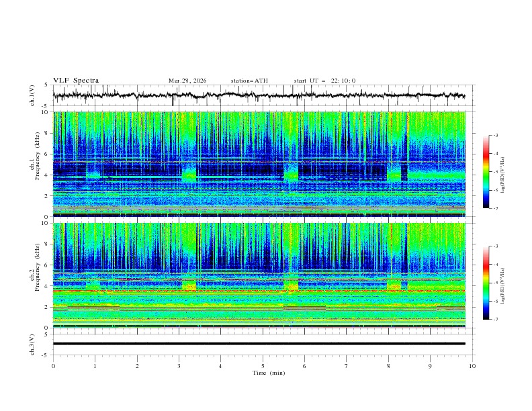Click the "Mar.28, 2026" date label
This screenshot has width=532, height=411.
(x=187, y=81)
